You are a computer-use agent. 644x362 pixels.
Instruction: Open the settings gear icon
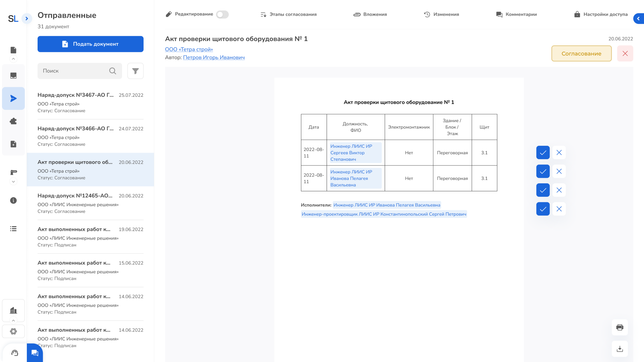tap(13, 331)
